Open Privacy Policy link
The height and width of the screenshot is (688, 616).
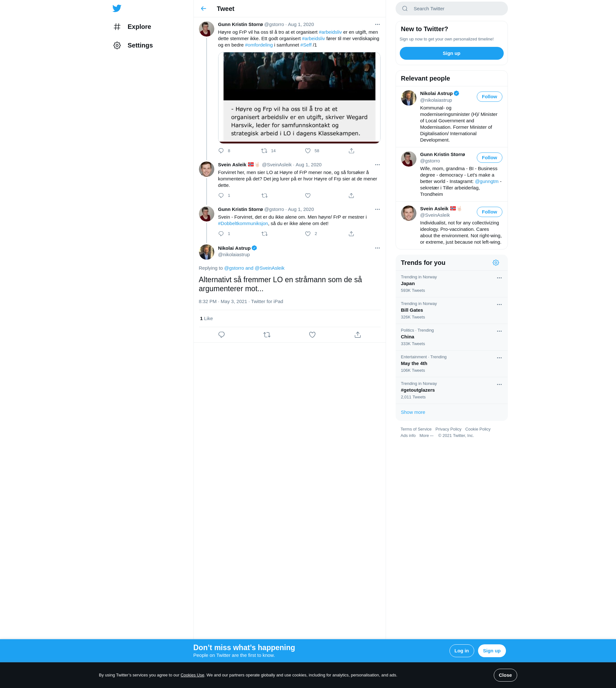tap(448, 429)
